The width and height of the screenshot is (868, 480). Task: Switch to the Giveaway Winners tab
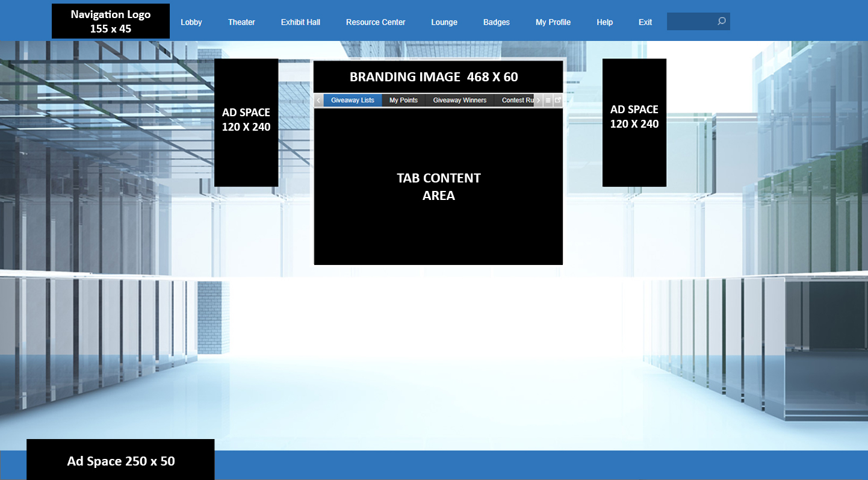(460, 101)
